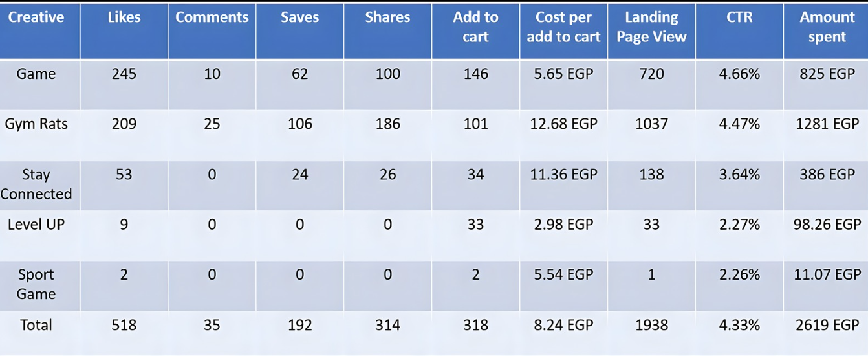Select the 1938 landing page total
This screenshot has height=356, width=868.
651,325
